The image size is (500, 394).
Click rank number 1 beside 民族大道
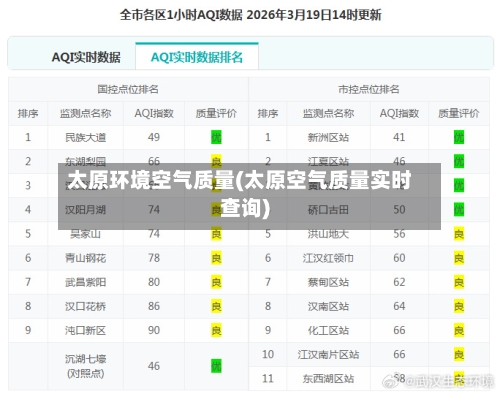click(28, 137)
